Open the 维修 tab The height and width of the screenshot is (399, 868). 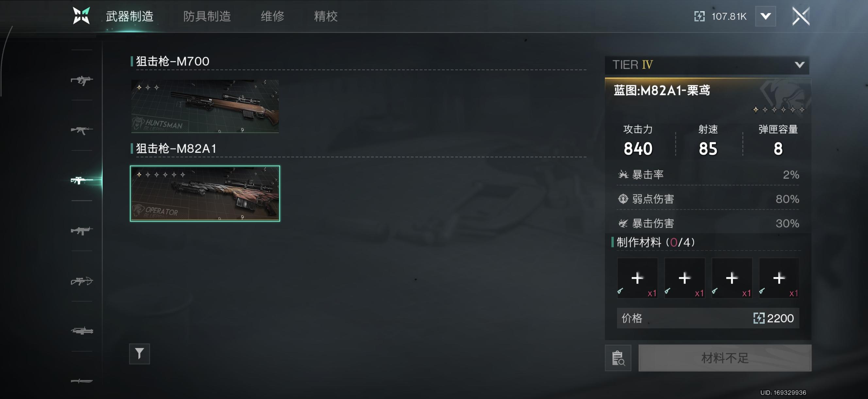(x=272, y=16)
